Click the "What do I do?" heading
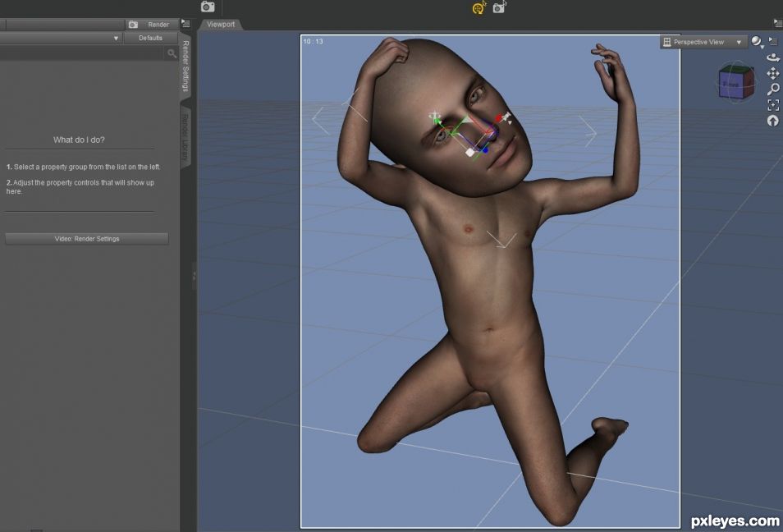The height and width of the screenshot is (532, 783). pos(79,140)
